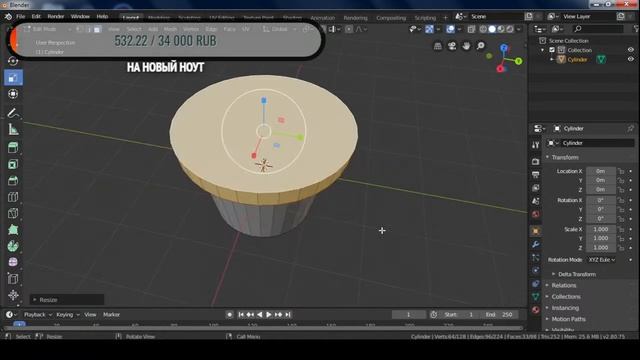The image size is (640, 360).
Task: Click the play animation button
Action: tap(269, 315)
